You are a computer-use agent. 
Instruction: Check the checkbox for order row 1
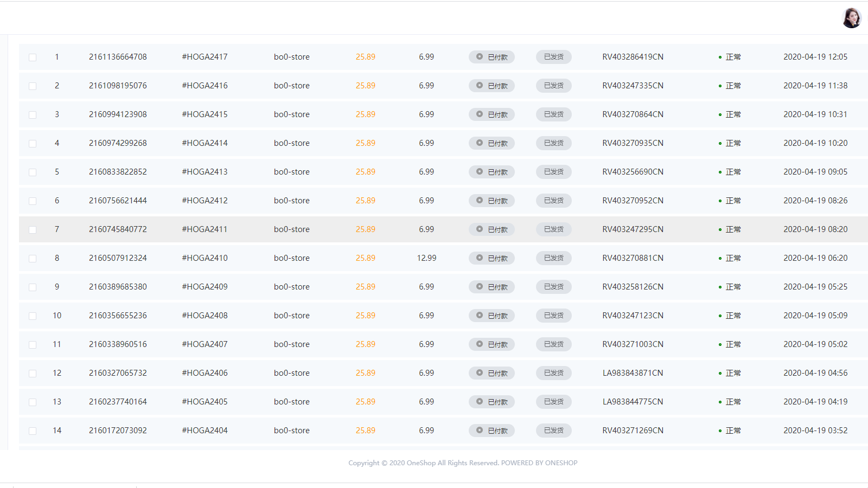pyautogui.click(x=33, y=57)
